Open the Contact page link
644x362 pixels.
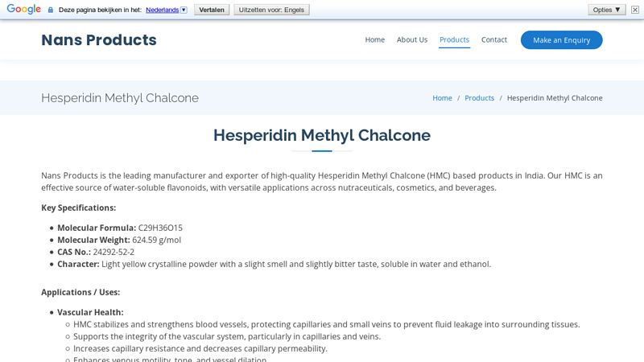(494, 39)
